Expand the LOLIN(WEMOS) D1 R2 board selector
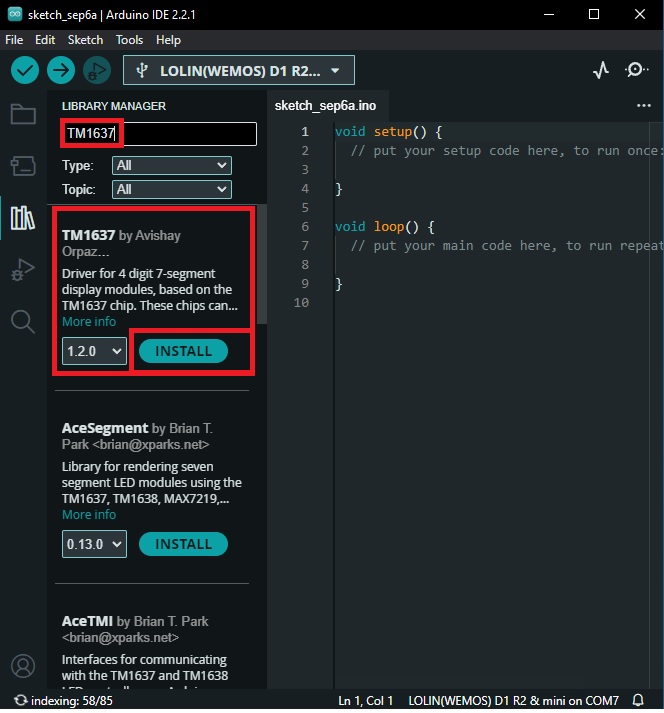 pos(239,70)
